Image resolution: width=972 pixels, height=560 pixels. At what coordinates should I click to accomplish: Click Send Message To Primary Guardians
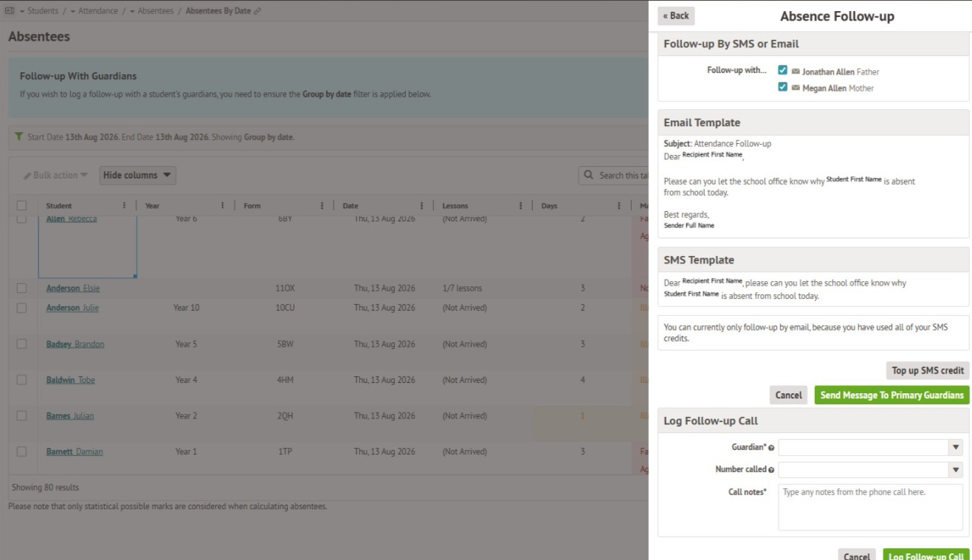[x=892, y=395]
